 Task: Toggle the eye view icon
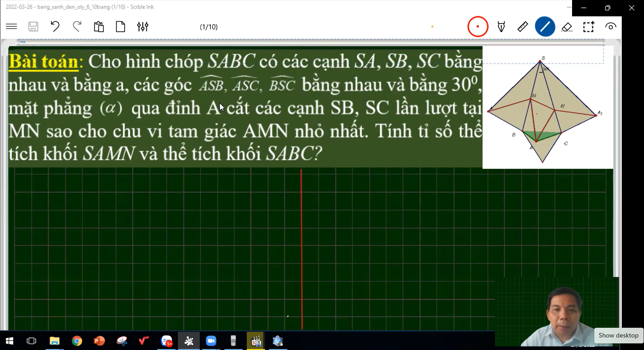click(610, 27)
